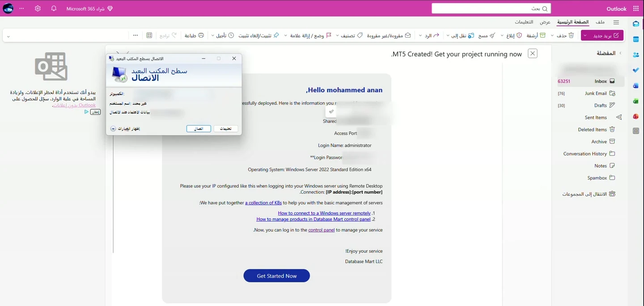Archive the message with أرشفة
The height and width of the screenshot is (306, 644).
pyautogui.click(x=536, y=35)
